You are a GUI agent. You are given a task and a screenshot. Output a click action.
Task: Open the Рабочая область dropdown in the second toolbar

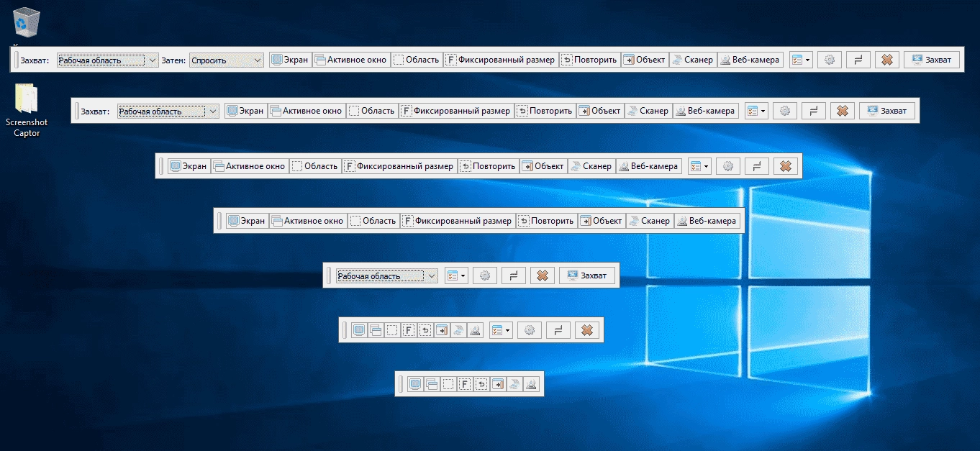pos(168,111)
